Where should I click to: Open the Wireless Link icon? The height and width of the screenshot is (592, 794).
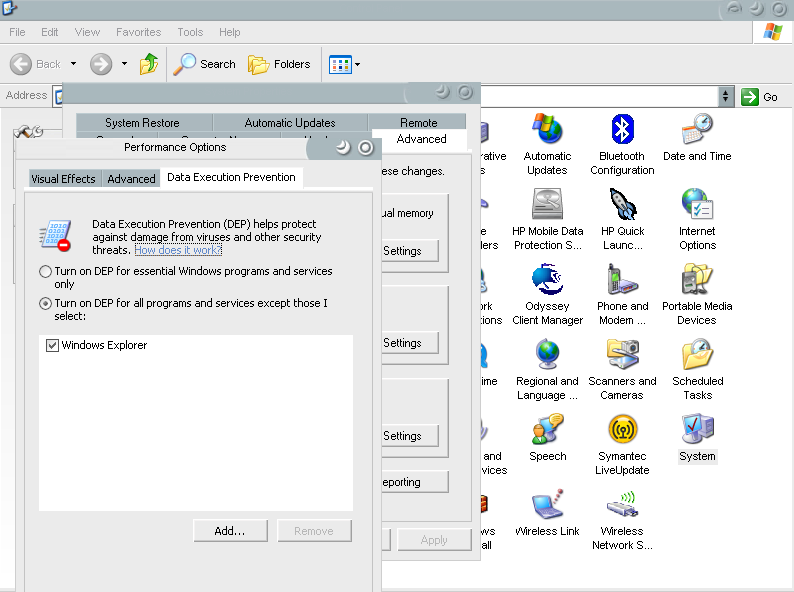(x=547, y=504)
